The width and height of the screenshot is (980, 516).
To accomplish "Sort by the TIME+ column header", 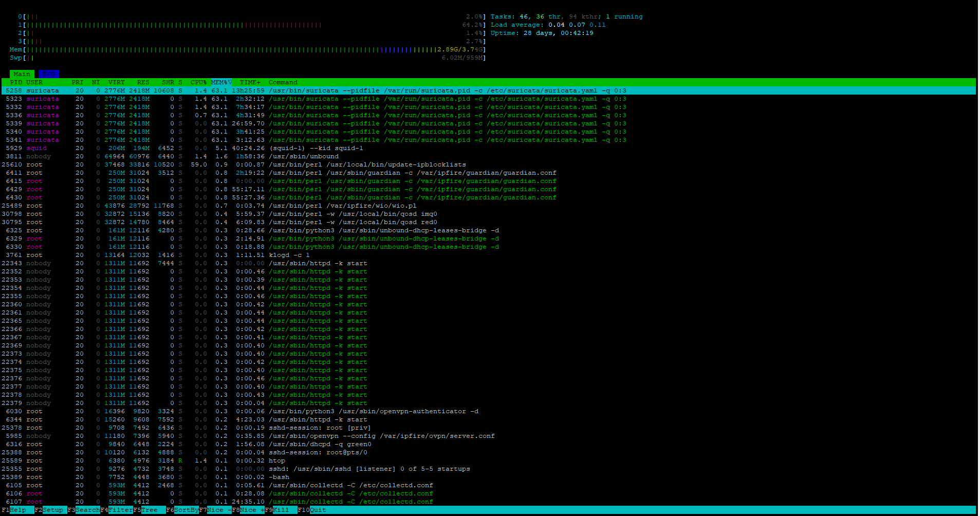I will (250, 82).
